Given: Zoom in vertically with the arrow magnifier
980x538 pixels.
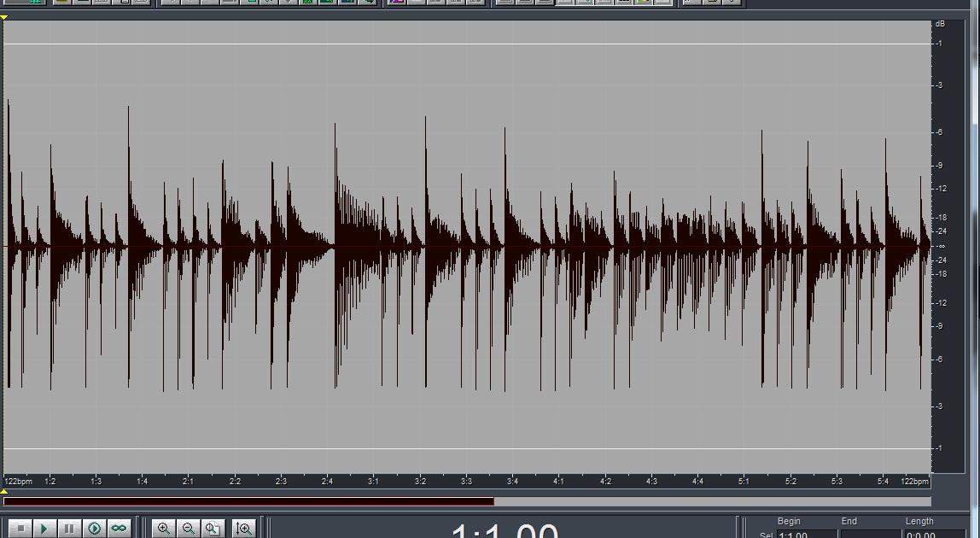Looking at the screenshot, I should [x=243, y=529].
